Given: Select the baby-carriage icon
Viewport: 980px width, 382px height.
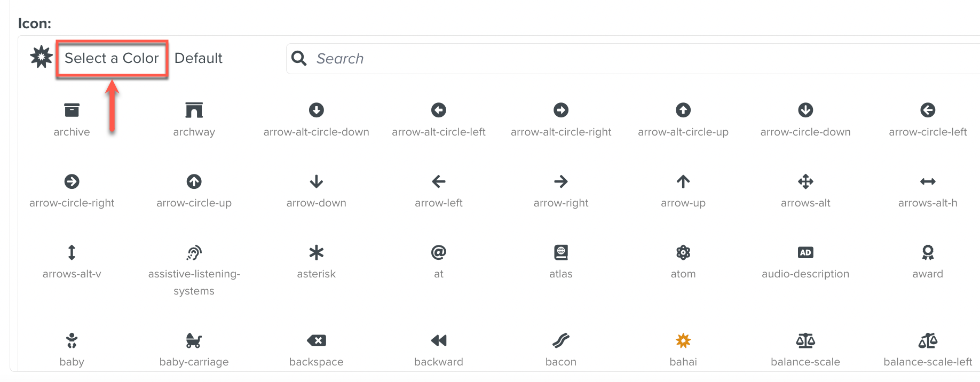Looking at the screenshot, I should (x=194, y=340).
